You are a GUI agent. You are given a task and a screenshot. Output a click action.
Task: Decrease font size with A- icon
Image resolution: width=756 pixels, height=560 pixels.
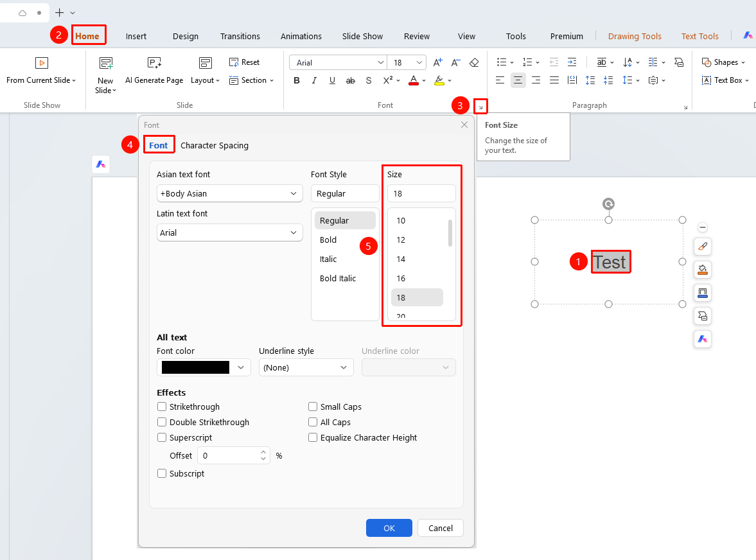[455, 63]
